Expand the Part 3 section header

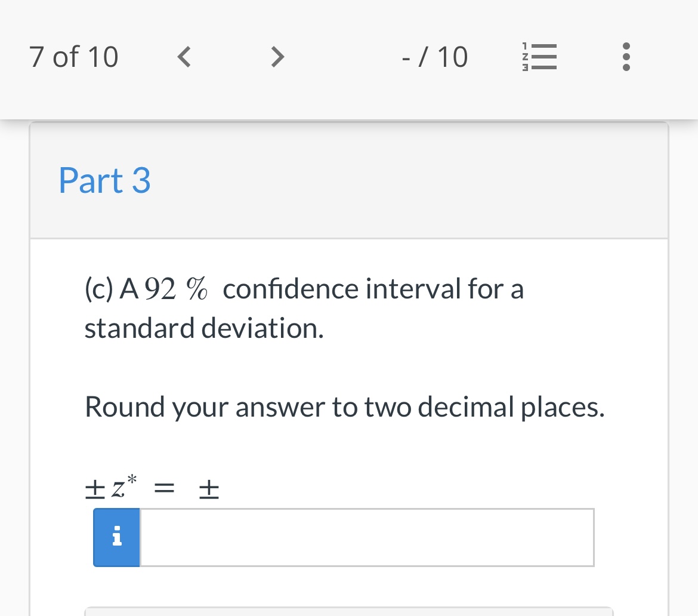coord(104,180)
